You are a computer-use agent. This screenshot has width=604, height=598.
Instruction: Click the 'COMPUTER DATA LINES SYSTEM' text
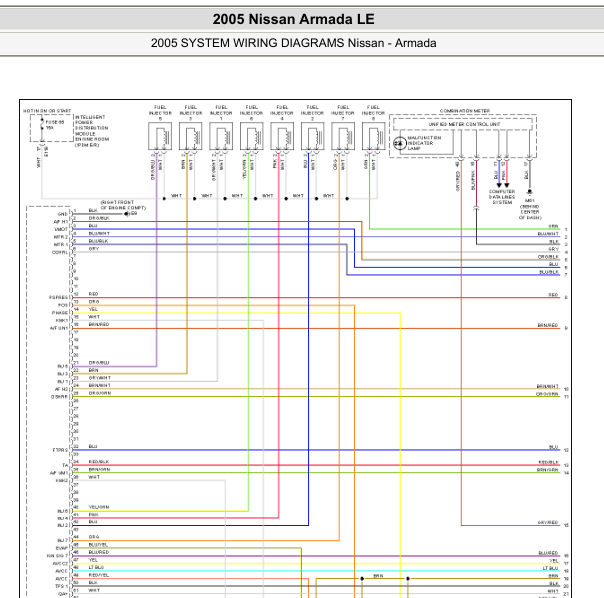[x=502, y=197]
